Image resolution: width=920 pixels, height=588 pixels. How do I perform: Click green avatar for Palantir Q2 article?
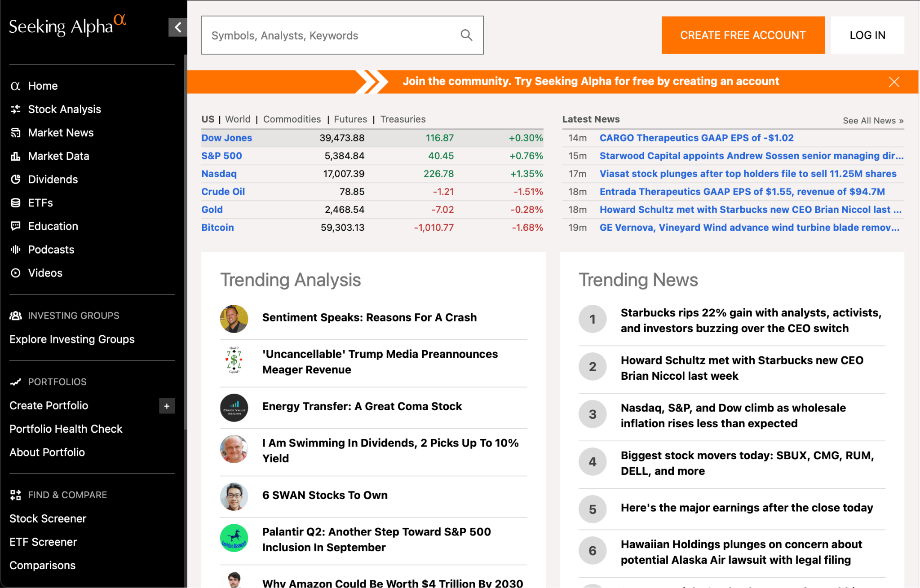pyautogui.click(x=234, y=538)
